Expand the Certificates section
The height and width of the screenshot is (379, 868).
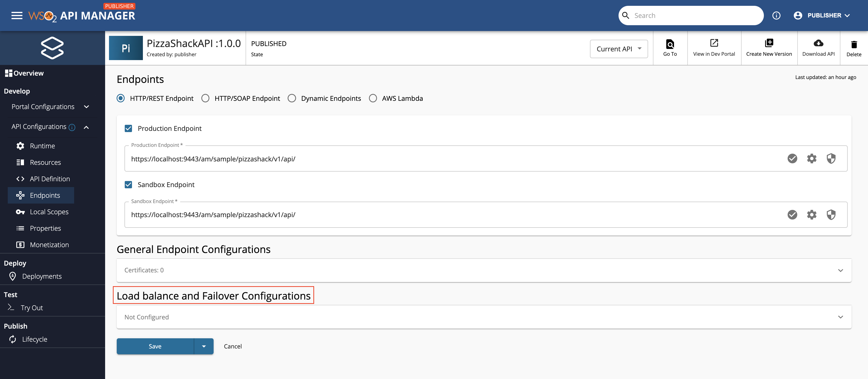[x=840, y=270]
